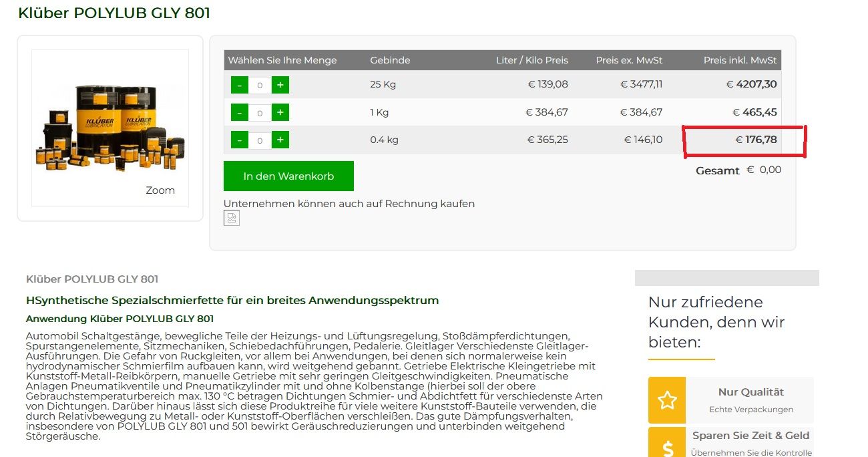Viewport: 868px width, 457px height.
Task: Add one unit of the 0.4 kg package
Action: coord(280,140)
